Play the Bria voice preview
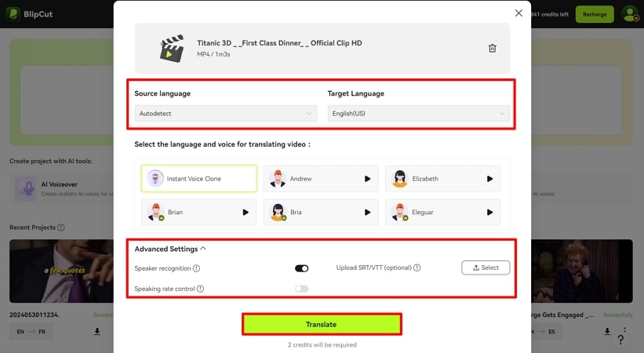Image resolution: width=644 pixels, height=353 pixels. click(368, 213)
